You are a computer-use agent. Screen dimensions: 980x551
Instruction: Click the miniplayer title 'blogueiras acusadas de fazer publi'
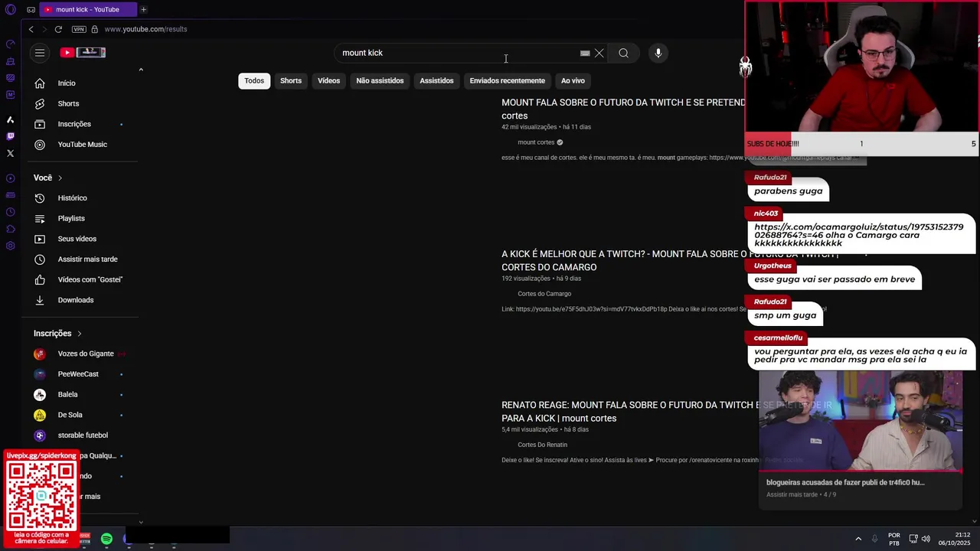point(845,483)
